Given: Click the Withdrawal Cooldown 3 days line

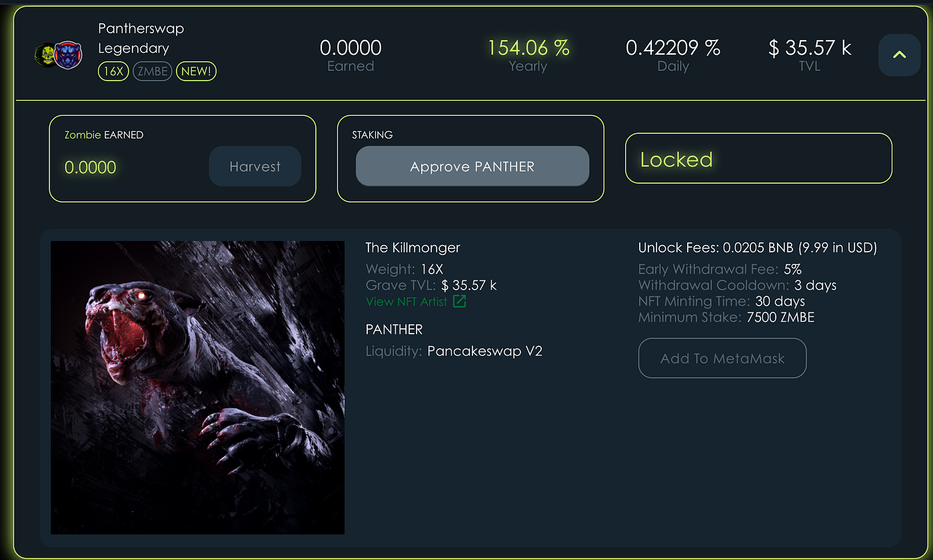Looking at the screenshot, I should click(737, 285).
